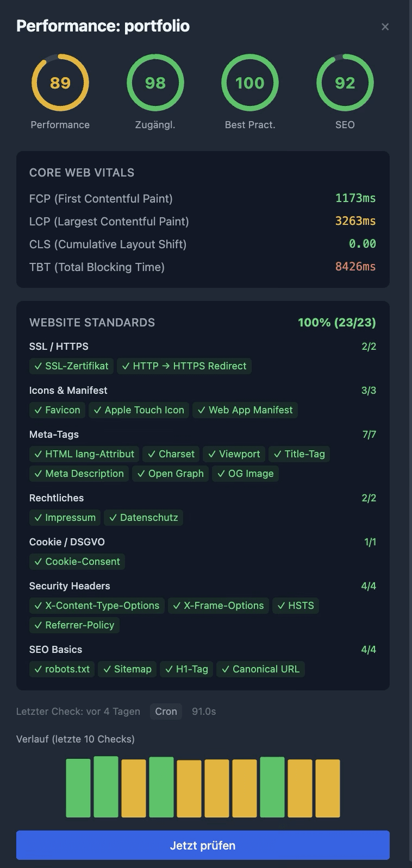The width and height of the screenshot is (412, 868).
Task: Open the SEO score ring showing 92
Action: click(x=344, y=83)
